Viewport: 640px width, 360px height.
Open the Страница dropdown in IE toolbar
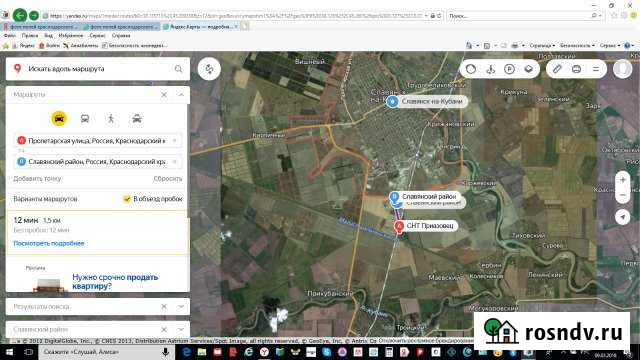click(x=542, y=46)
